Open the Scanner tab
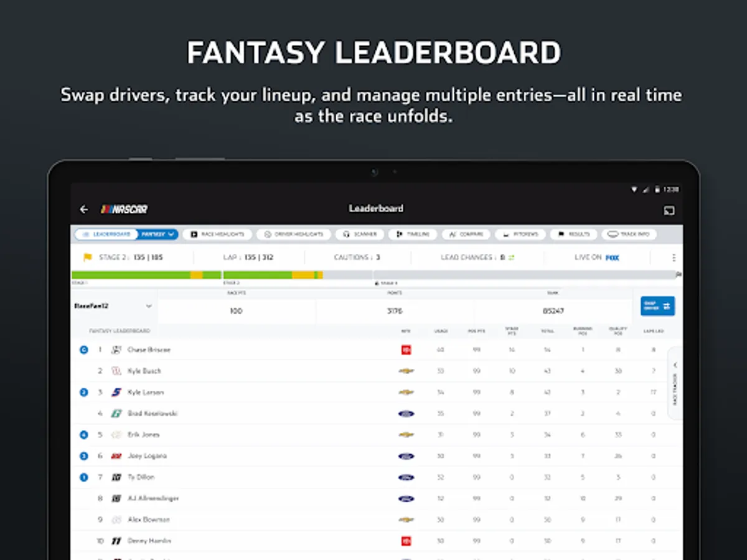Screen dimensions: 747x560 (x=360, y=235)
